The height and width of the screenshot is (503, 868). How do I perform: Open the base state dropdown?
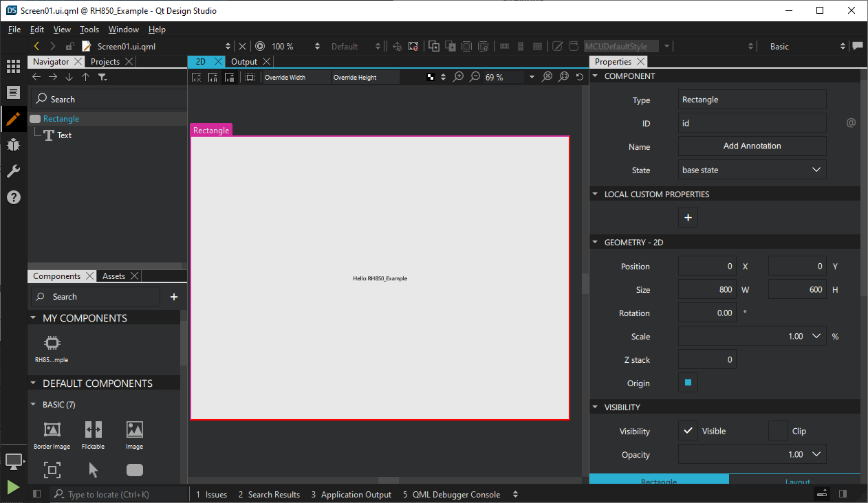(752, 170)
